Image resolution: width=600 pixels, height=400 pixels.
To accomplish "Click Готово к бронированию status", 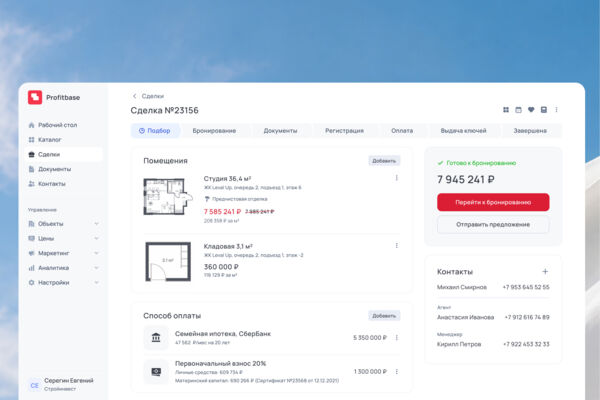I will [477, 163].
